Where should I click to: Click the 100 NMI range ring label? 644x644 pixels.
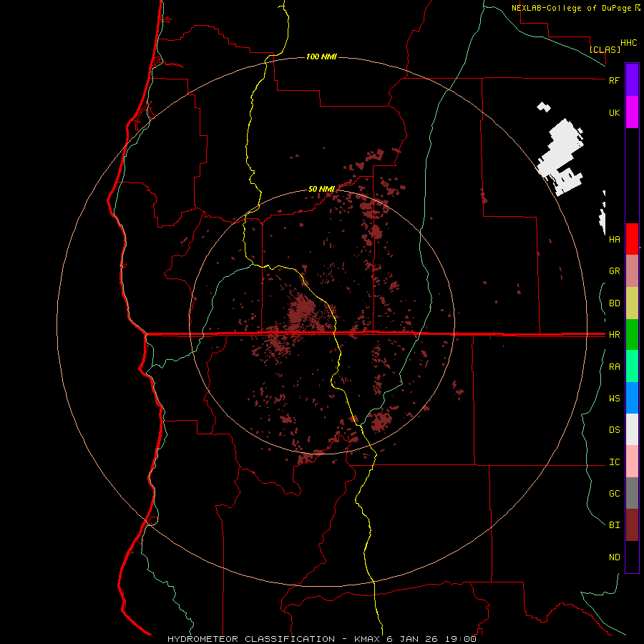321,57
